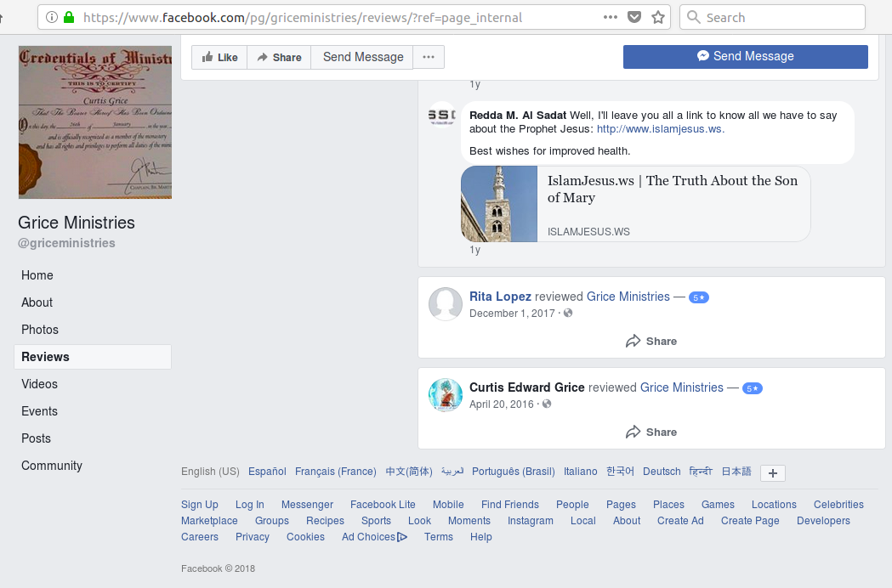Open the Grice Ministries profile picture
The image size is (892, 588).
(x=95, y=122)
